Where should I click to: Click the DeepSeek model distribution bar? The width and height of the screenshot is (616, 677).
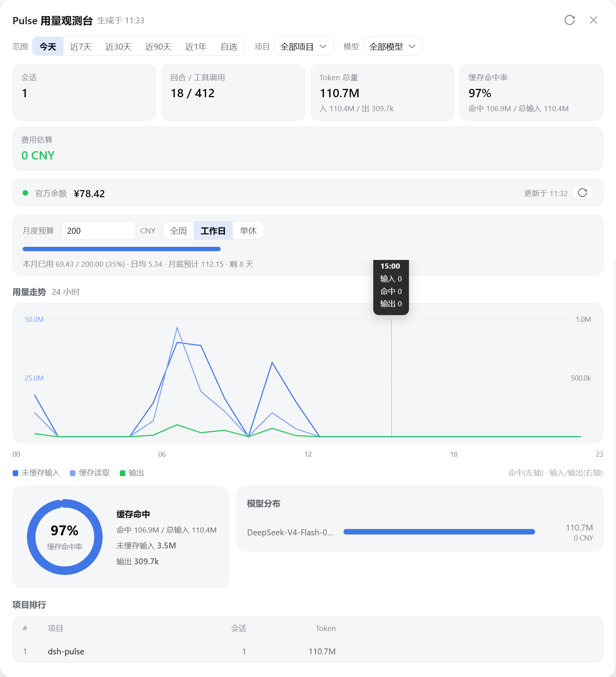[x=439, y=532]
